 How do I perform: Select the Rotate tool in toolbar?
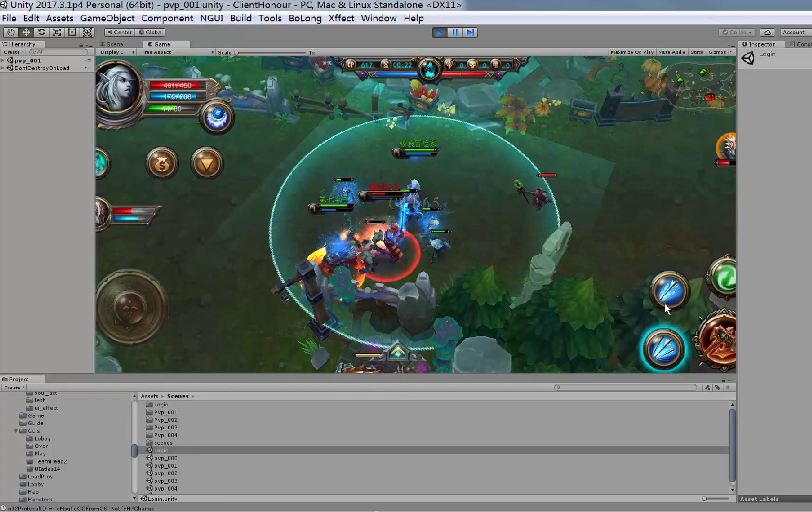(41, 33)
